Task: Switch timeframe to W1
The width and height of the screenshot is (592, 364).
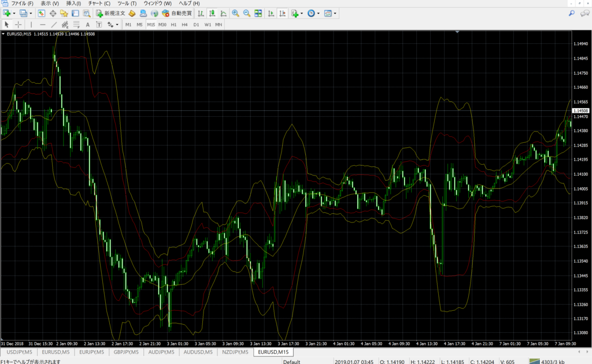Action: pos(208,24)
